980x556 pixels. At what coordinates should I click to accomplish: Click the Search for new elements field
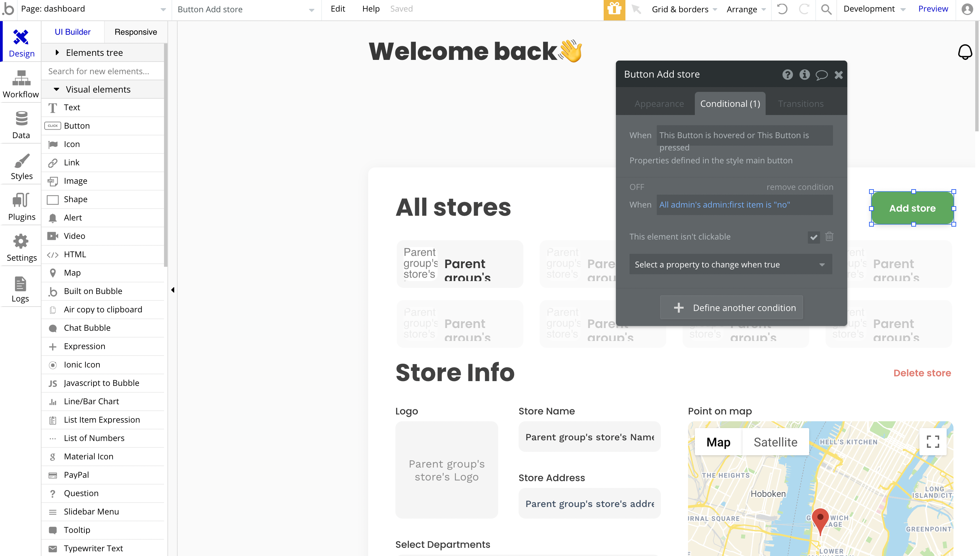103,71
